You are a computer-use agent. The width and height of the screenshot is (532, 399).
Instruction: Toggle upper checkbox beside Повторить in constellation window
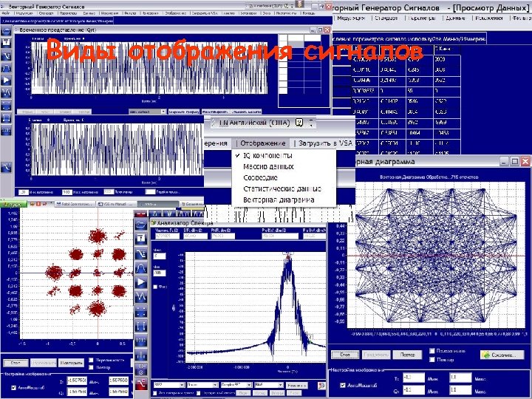(x=91, y=360)
